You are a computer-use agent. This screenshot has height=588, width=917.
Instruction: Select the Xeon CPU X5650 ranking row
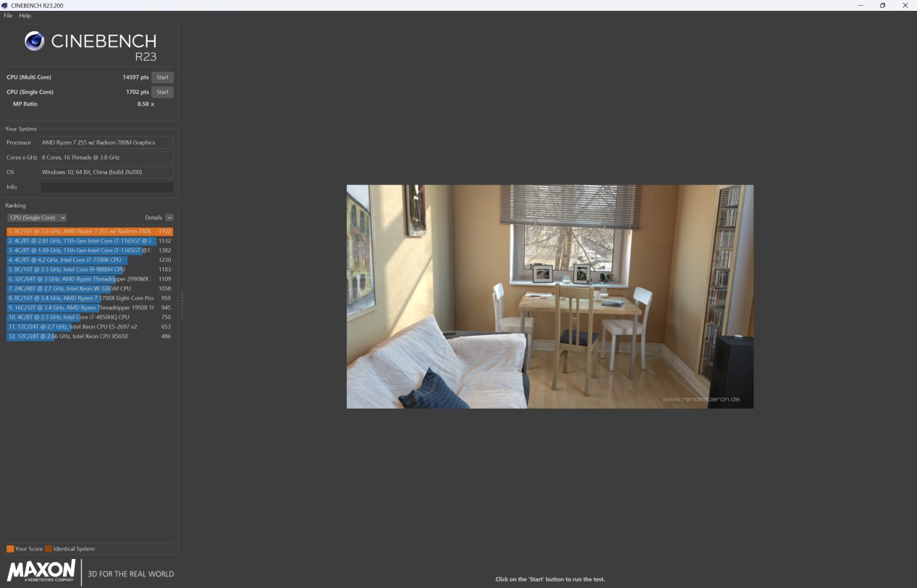pos(90,336)
